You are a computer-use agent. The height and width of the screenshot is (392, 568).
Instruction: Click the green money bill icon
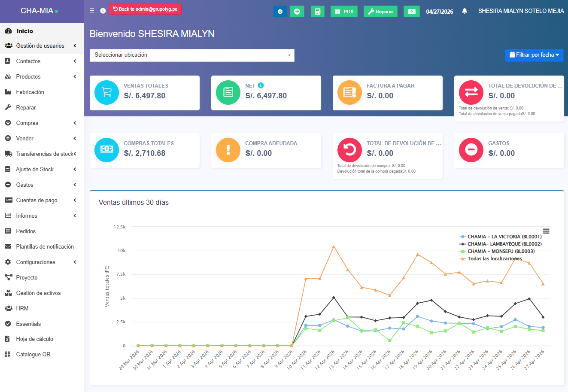point(411,12)
